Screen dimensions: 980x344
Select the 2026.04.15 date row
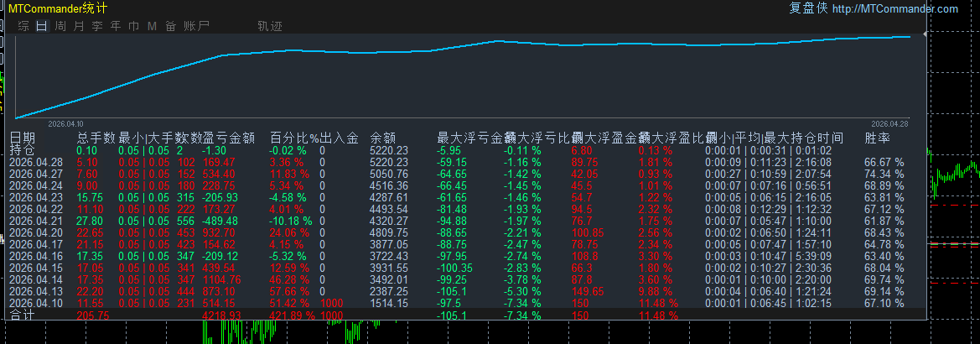pyautogui.click(x=37, y=268)
